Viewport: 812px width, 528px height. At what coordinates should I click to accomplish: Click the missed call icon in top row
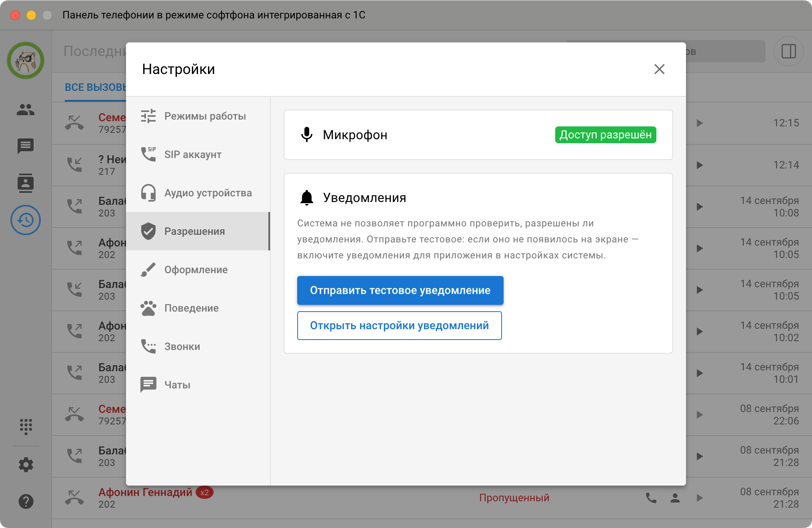[x=74, y=123]
